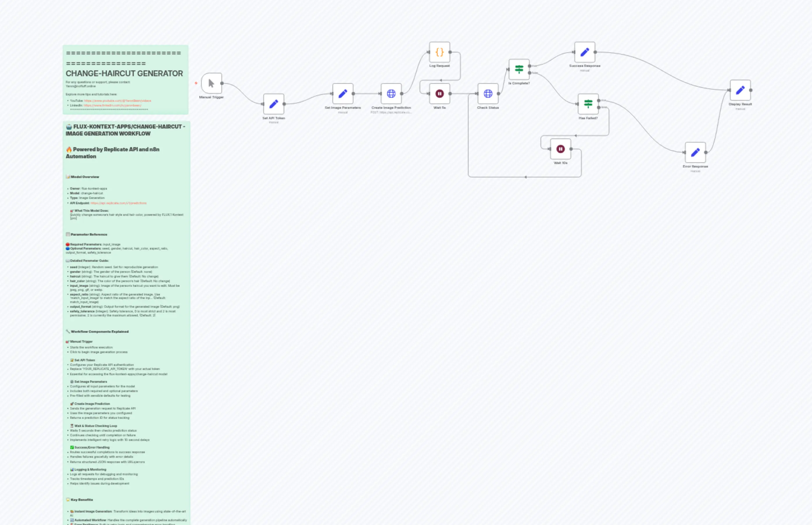Viewport: 812px width, 525px height.
Task: Click the red trigger lightning bolt icon
Action: coord(196,83)
